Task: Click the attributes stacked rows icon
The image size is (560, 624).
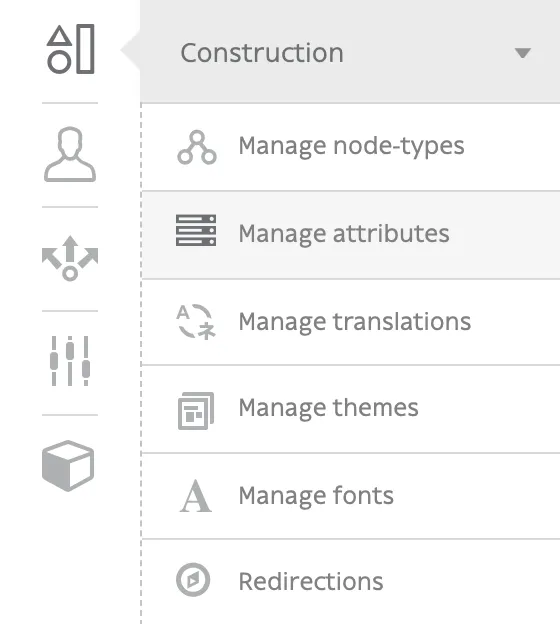Action: coord(196,230)
